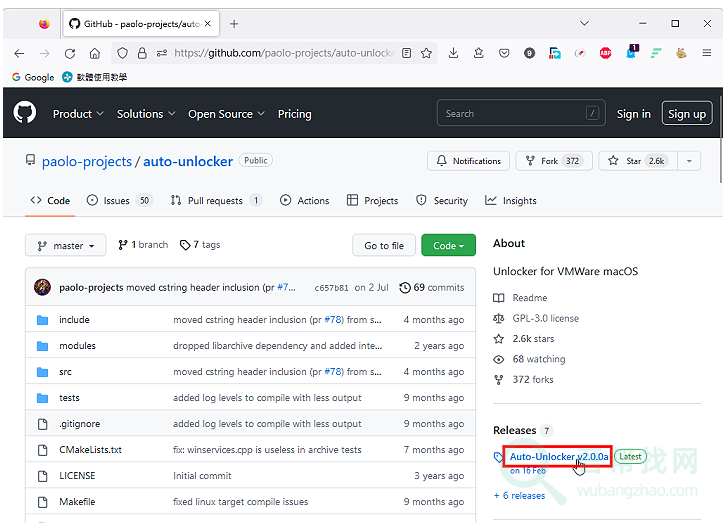726x523 pixels.
Task: Click Sign in
Action: tap(633, 114)
